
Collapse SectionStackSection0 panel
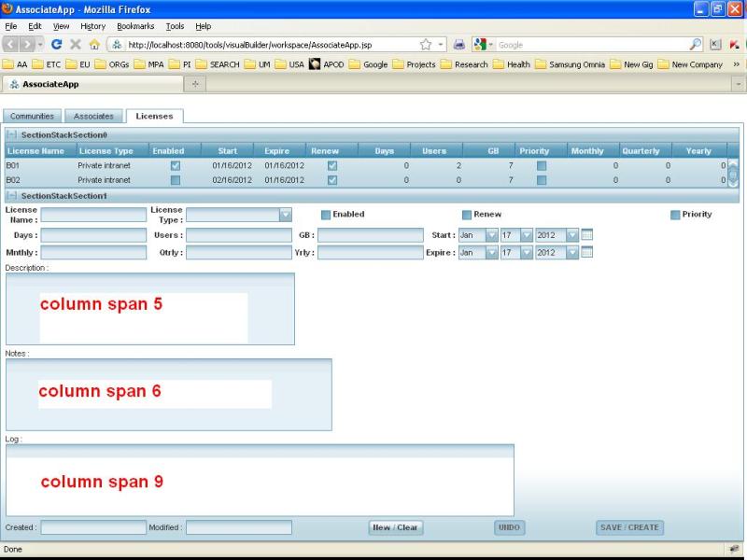[x=11, y=135]
